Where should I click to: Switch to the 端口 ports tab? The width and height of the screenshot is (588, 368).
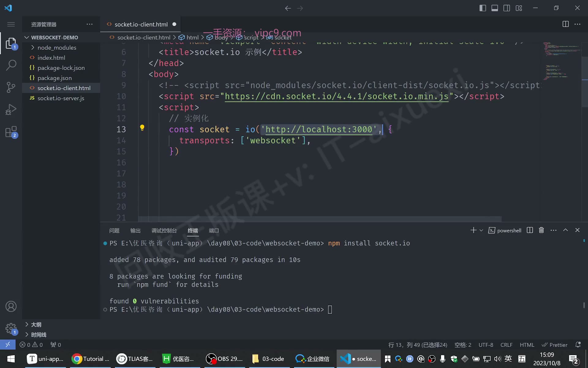click(x=214, y=231)
